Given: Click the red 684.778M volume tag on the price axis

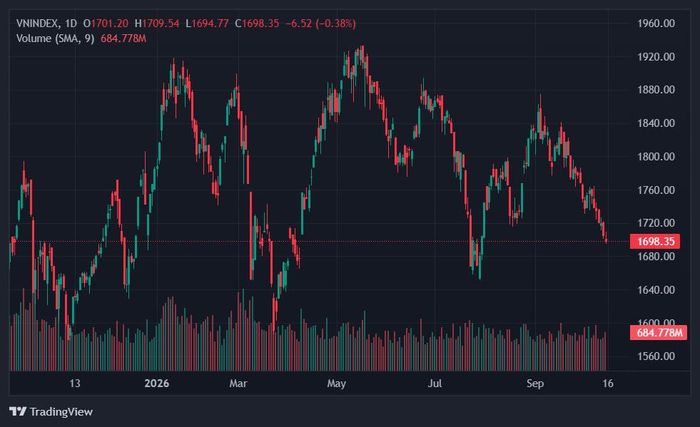Looking at the screenshot, I should [x=658, y=332].
